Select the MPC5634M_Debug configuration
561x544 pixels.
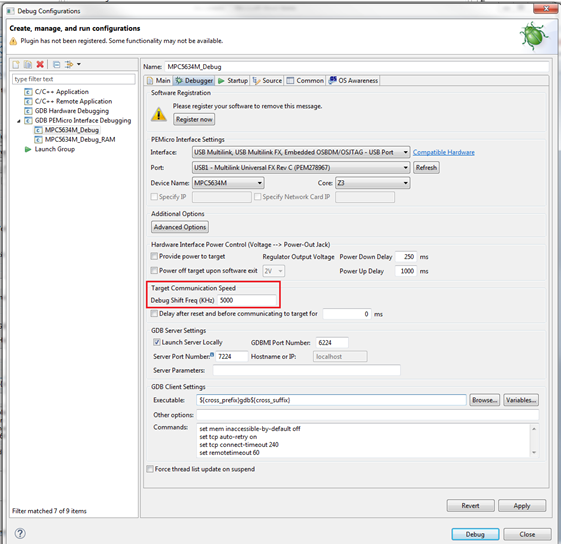point(72,130)
